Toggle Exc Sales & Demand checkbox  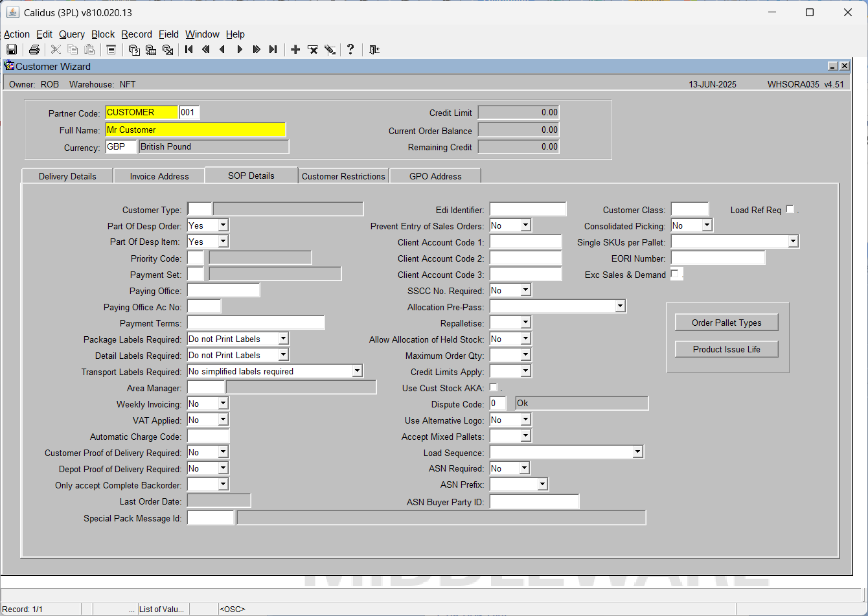[675, 274]
